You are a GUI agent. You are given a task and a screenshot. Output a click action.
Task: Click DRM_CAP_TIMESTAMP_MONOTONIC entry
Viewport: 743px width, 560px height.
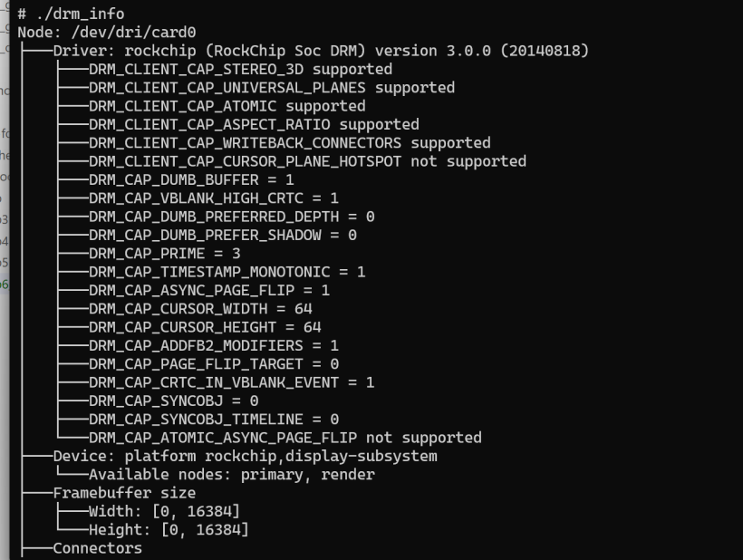(x=227, y=272)
